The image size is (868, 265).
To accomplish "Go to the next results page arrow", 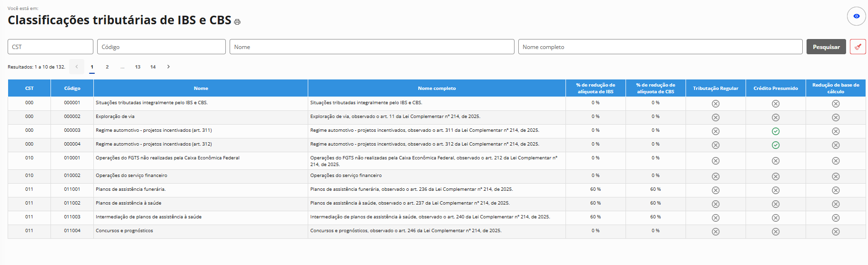I will (x=168, y=67).
